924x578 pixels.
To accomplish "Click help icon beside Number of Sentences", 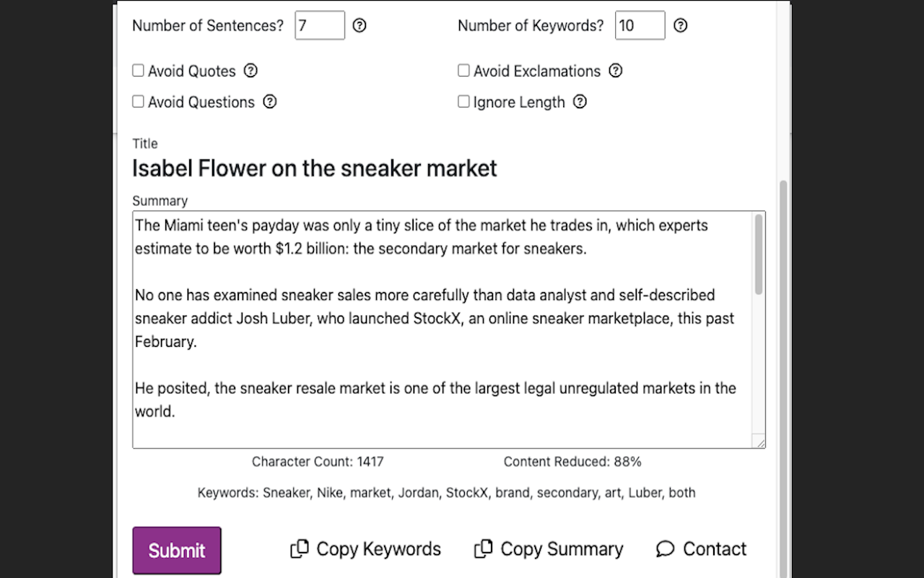I will [359, 25].
